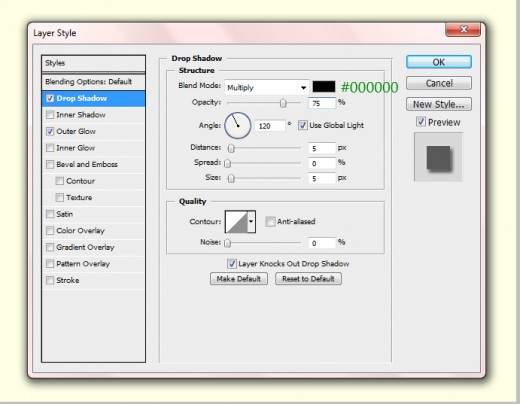Open Inner Shadow settings by its label
Viewport: 520px width, 404px height.
[x=81, y=115]
